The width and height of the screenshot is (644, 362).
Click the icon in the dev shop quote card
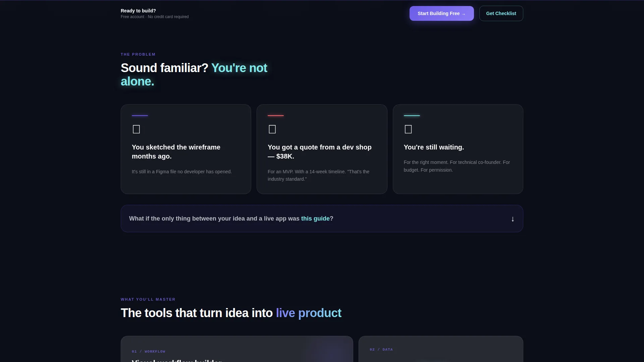click(x=272, y=129)
